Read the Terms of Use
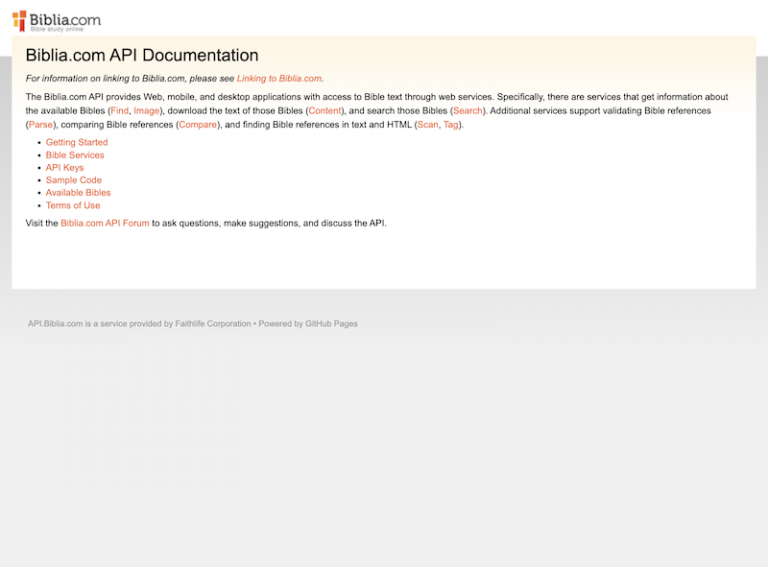Screen dimensions: 768x567 [x=73, y=206]
